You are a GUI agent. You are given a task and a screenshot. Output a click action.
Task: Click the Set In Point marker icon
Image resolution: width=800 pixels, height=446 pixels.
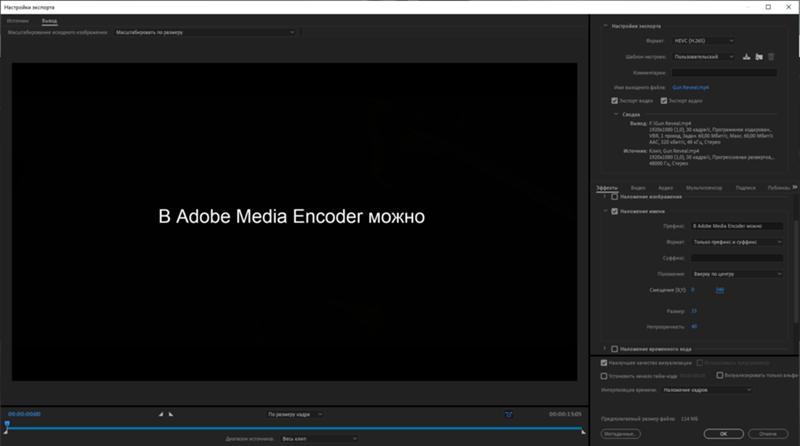(x=161, y=414)
